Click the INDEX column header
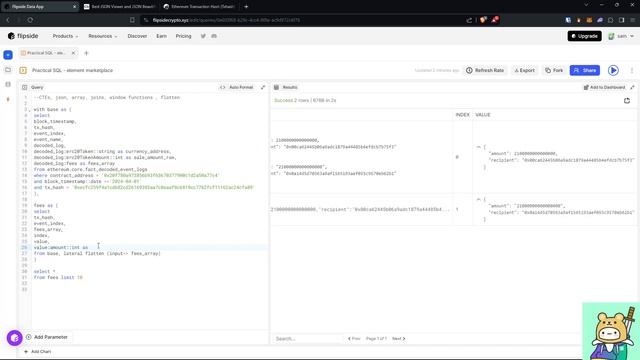The image size is (640, 360). (462, 115)
